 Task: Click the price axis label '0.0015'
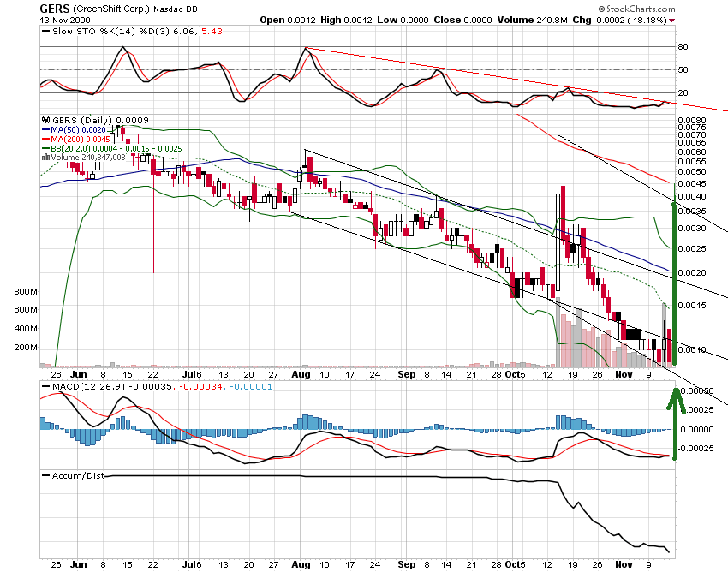coord(692,306)
